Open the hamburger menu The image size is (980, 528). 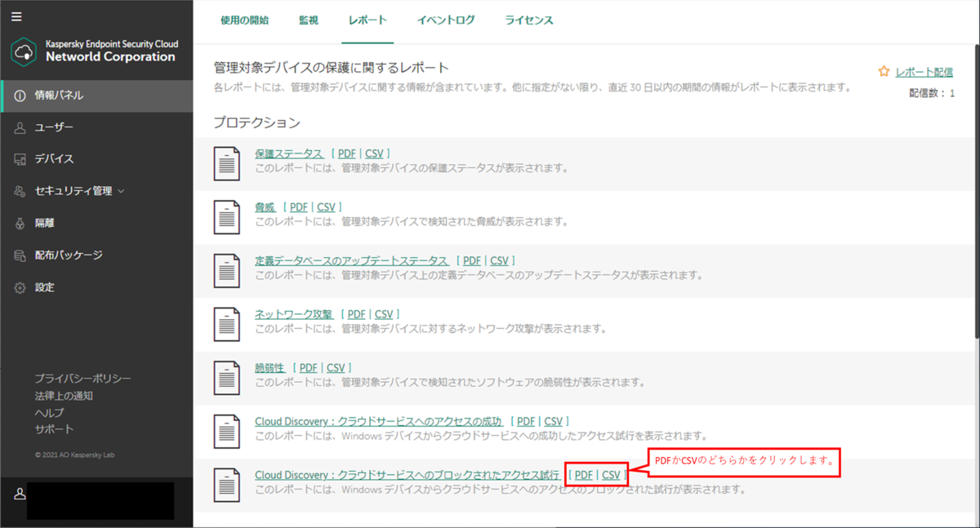(16, 16)
